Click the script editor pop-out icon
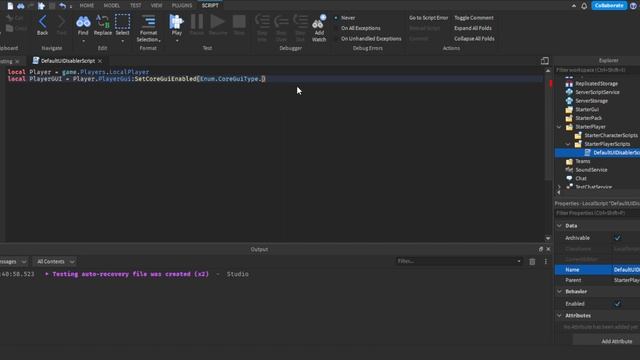 [544, 61]
